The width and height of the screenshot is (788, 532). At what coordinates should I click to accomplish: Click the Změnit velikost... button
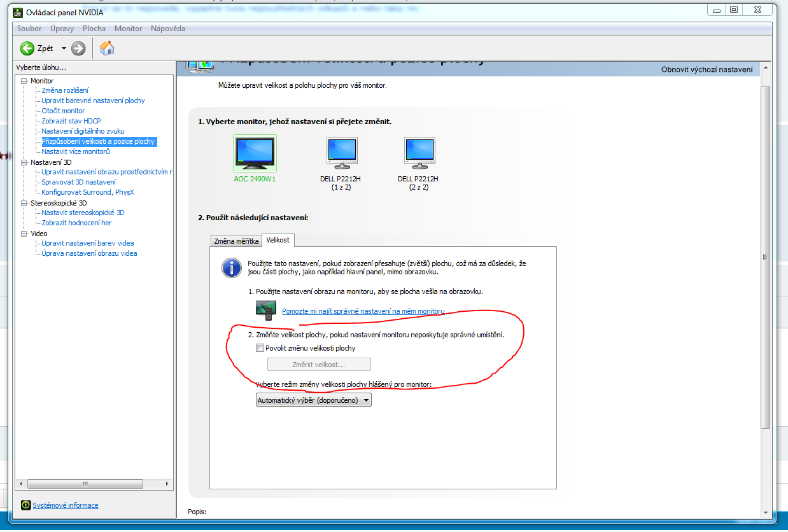point(319,365)
